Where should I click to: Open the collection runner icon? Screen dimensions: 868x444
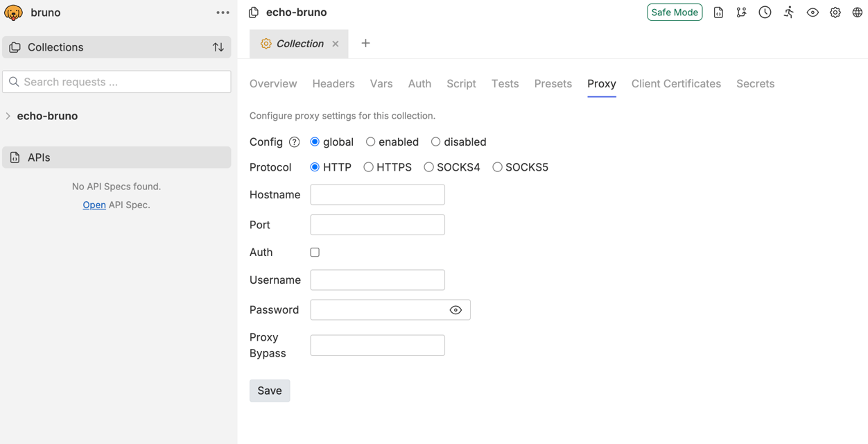click(x=788, y=12)
